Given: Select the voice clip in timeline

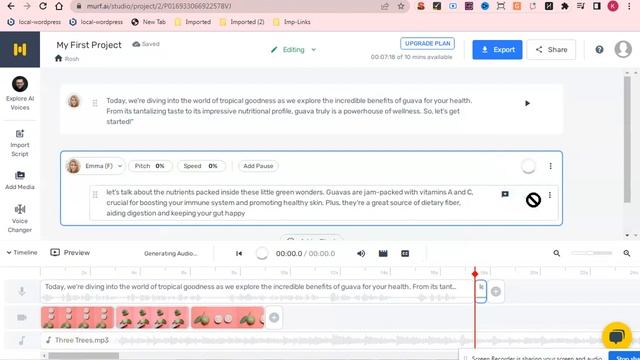Looking at the screenshot, I should tap(257, 291).
